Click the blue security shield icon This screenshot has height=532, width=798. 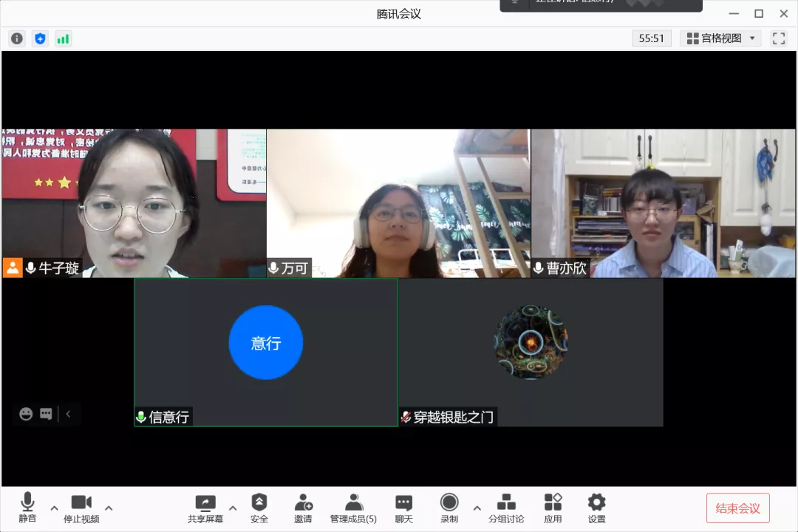point(40,38)
